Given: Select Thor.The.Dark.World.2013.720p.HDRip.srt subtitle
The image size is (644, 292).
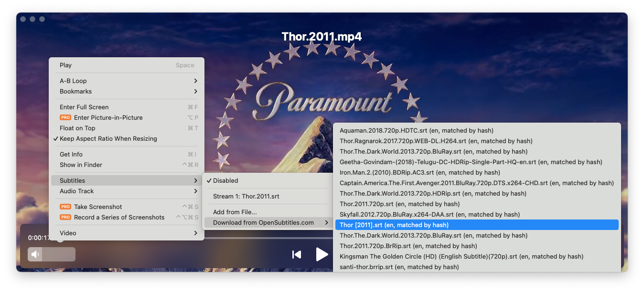Looking at the screenshot, I should [x=477, y=193].
